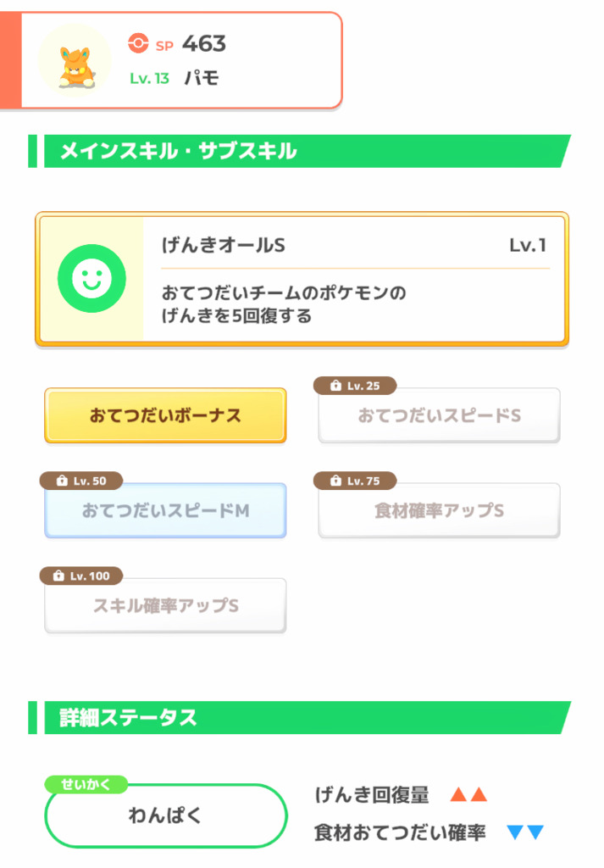The width and height of the screenshot is (604, 868).
Task: Click the lock icon on Lv. 25 badge
Action: 335,386
